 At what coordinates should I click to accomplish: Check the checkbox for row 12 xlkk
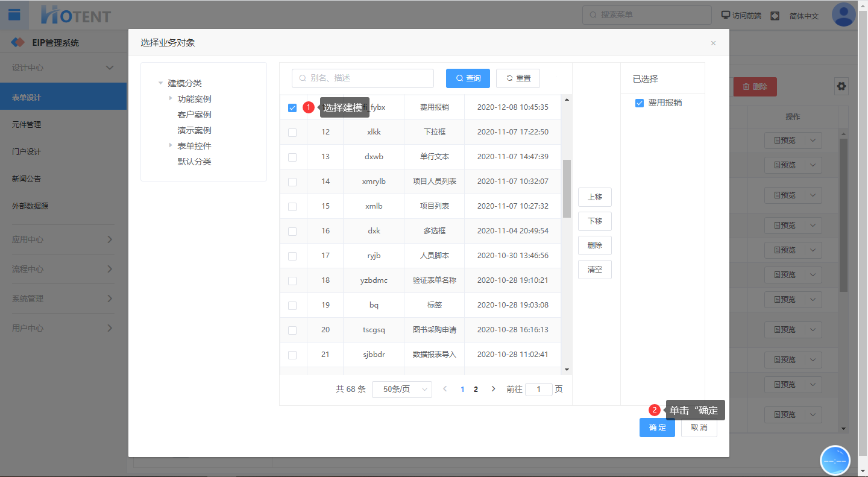pyautogui.click(x=292, y=133)
